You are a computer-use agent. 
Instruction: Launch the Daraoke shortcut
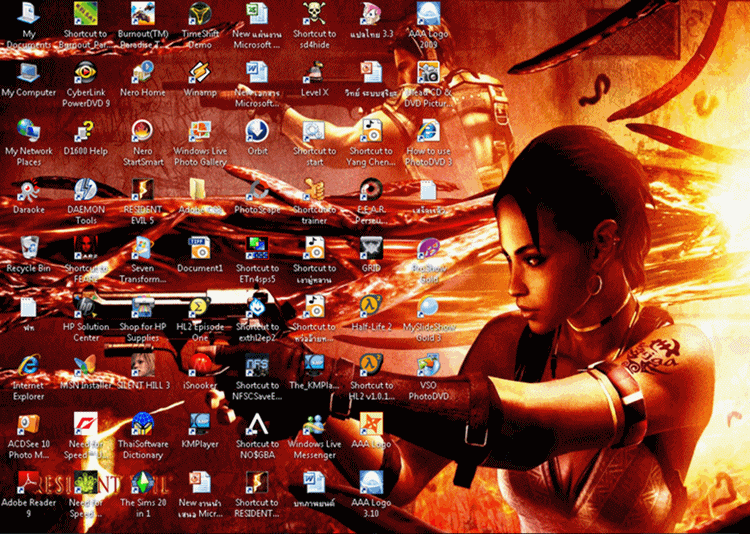coord(28,189)
